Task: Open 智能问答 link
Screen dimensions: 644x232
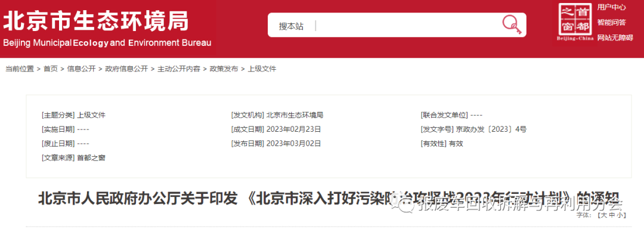Action: [612, 22]
